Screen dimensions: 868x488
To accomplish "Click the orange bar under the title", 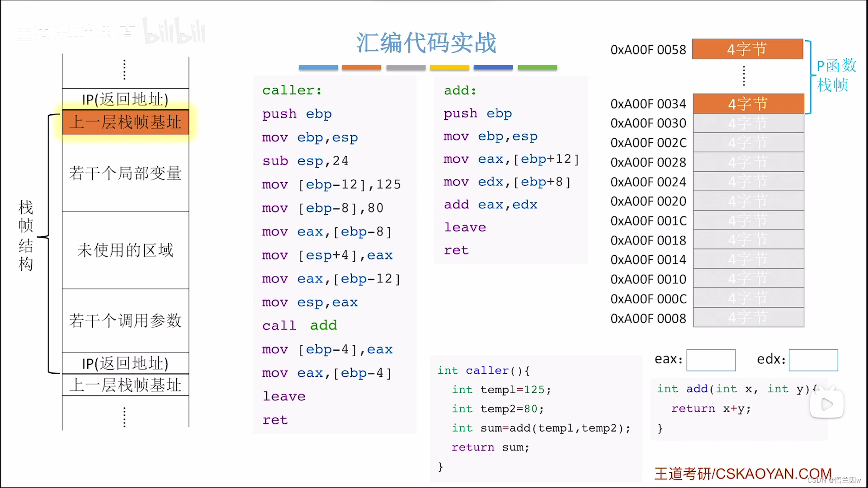I will (361, 67).
